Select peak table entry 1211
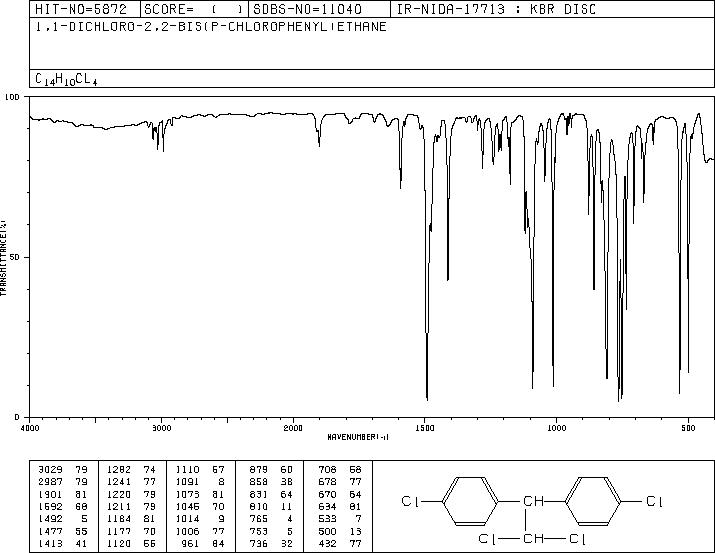The width and height of the screenshot is (715, 553). pyautogui.click(x=119, y=506)
